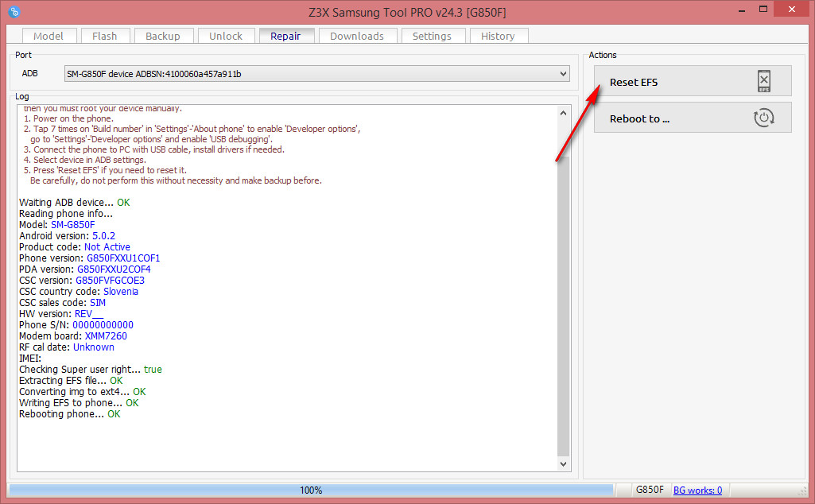The width and height of the screenshot is (815, 504).
Task: Click the Rebooting phone... OK line
Action: click(70, 414)
